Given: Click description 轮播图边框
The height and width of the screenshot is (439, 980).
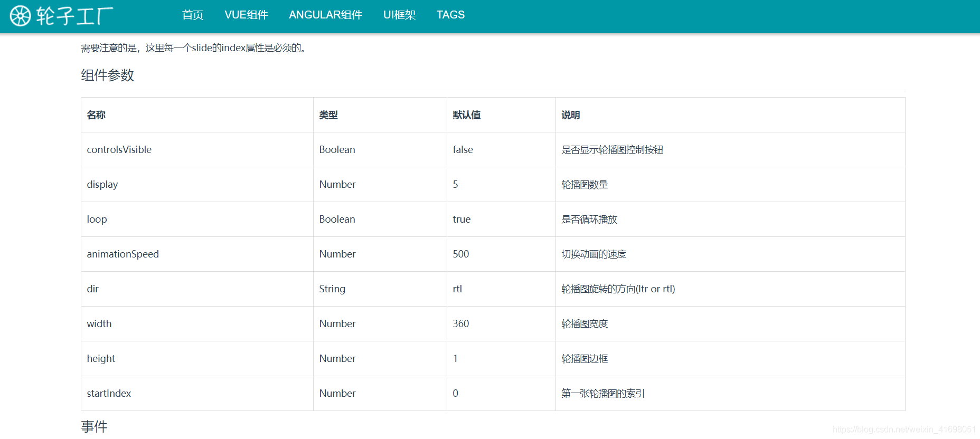Looking at the screenshot, I should click(585, 359).
